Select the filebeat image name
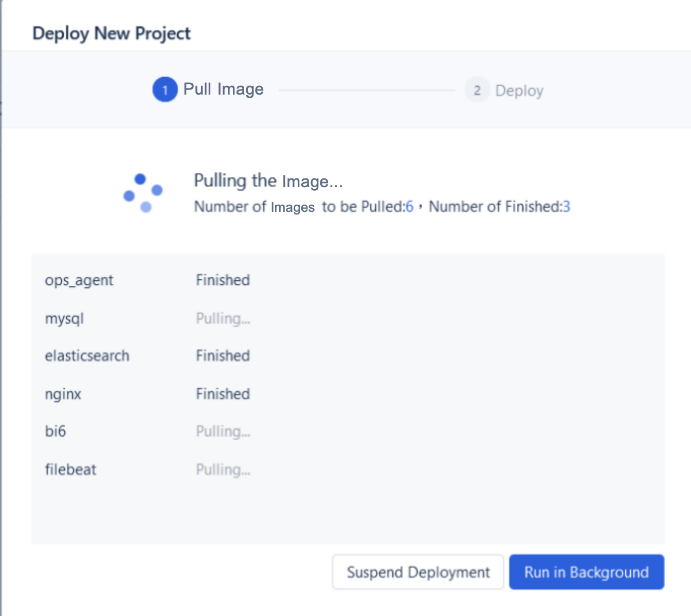691x616 pixels. [70, 469]
